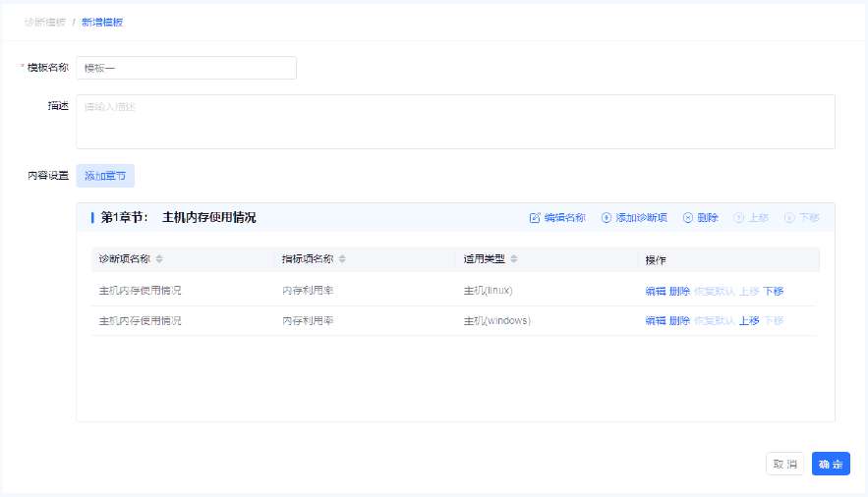Edit the 主机(windows) row
The image size is (868, 497).
pos(655,321)
